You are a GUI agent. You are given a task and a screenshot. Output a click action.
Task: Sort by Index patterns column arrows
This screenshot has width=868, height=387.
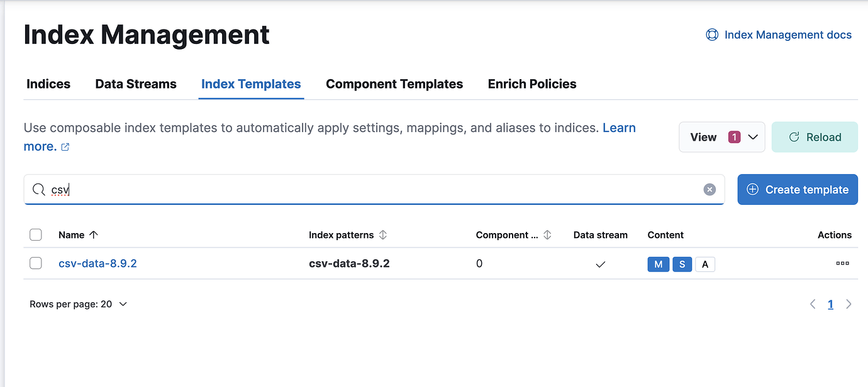[382, 235]
